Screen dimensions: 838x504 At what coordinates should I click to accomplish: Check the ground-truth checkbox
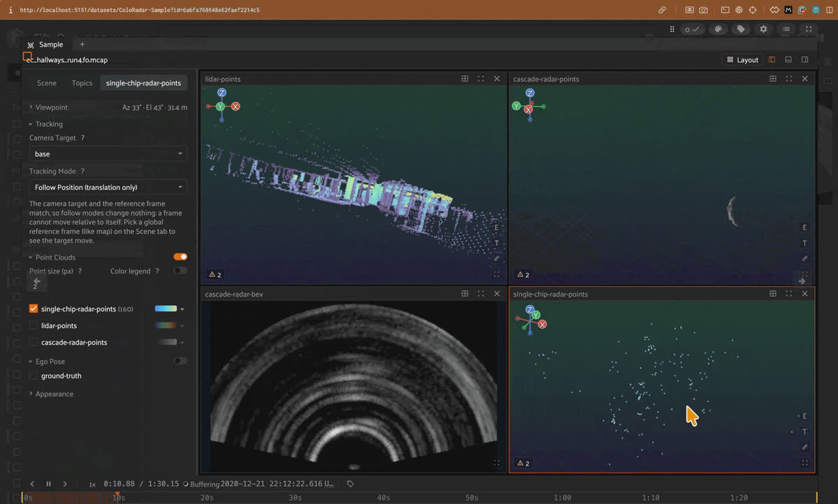point(34,376)
